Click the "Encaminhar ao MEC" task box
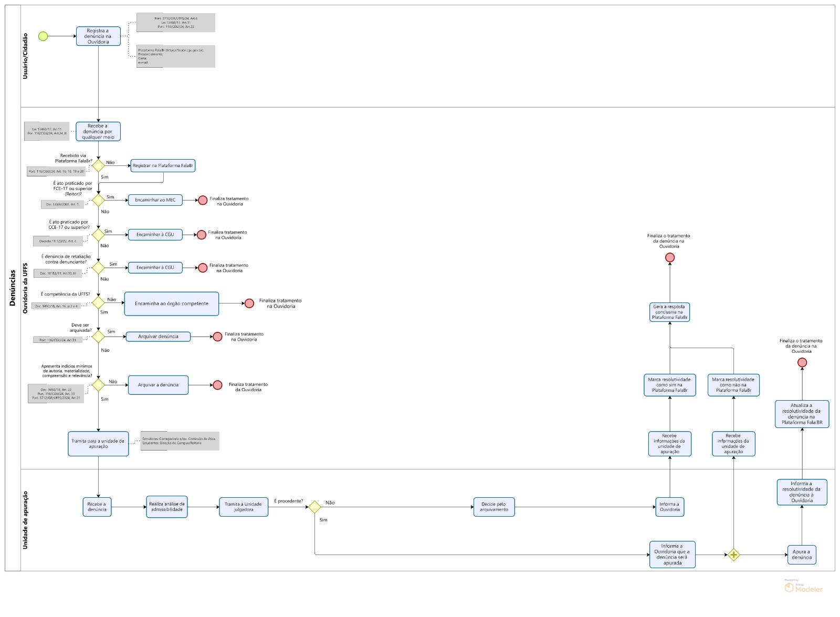Image resolution: width=840 pixels, height=617 pixels. coord(155,200)
